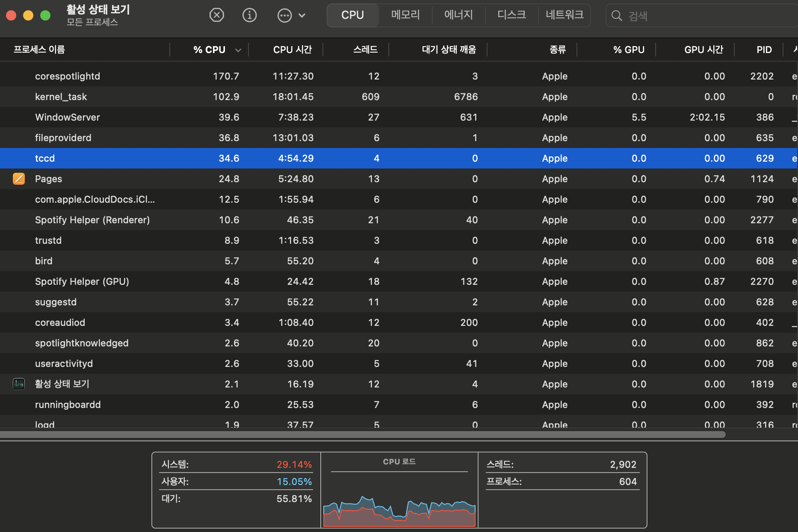Viewport: 798px width, 532px height.
Task: Toggle the sort arrow on % CPU column
Action: [238, 50]
